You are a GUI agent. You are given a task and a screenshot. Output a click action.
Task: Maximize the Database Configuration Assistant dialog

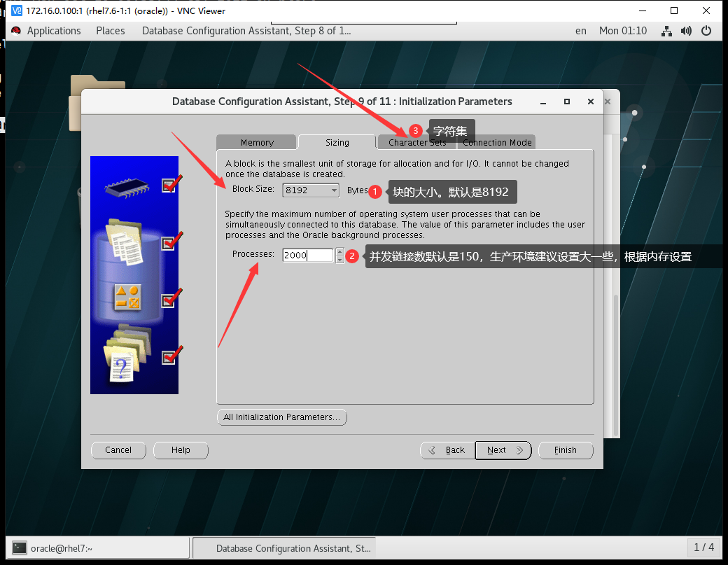tap(567, 102)
